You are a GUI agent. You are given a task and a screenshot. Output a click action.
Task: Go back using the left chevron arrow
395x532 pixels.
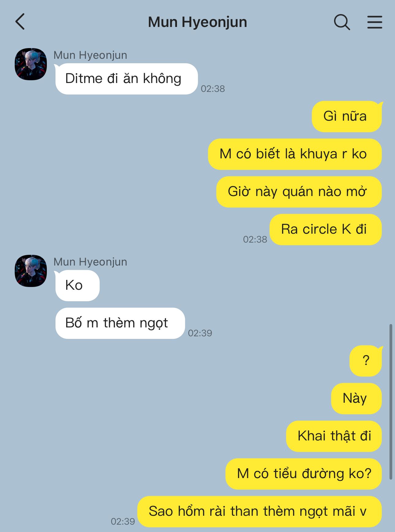[x=20, y=22]
